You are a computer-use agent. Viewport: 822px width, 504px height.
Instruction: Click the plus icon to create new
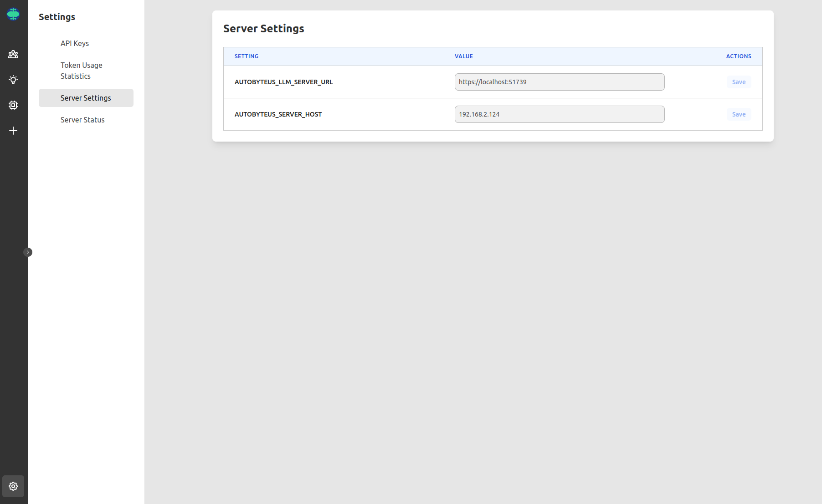(13, 131)
